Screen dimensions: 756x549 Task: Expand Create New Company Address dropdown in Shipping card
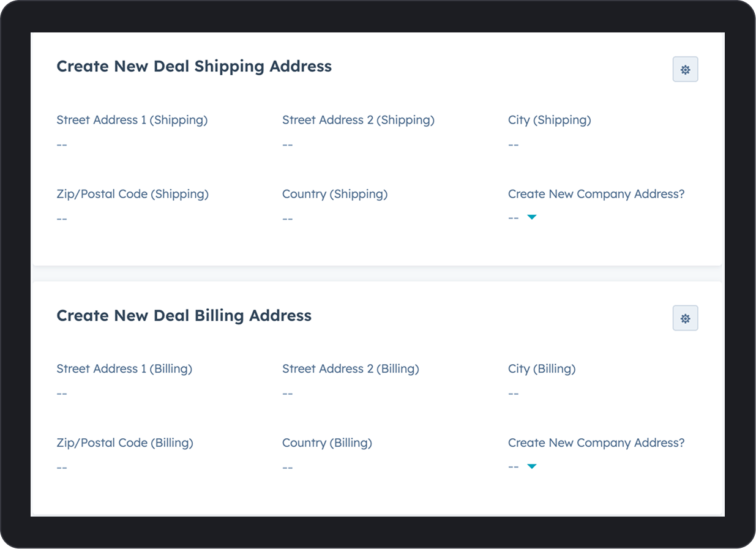(x=523, y=218)
